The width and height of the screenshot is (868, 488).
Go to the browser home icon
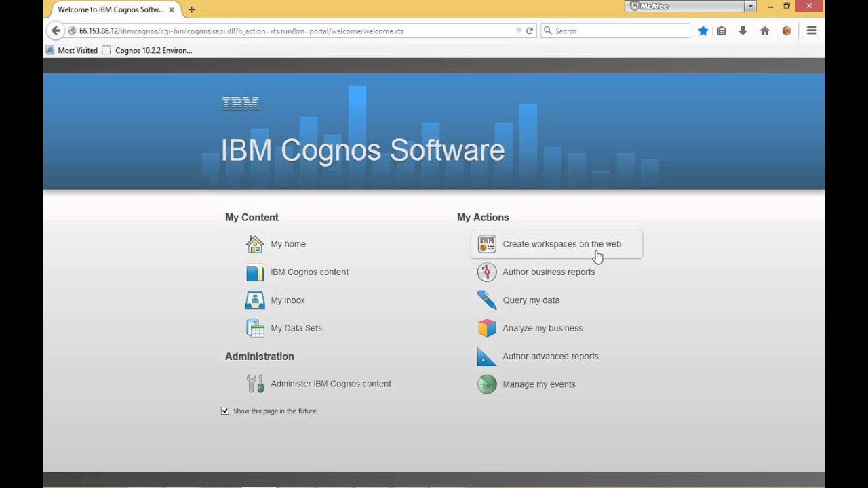click(x=765, y=30)
